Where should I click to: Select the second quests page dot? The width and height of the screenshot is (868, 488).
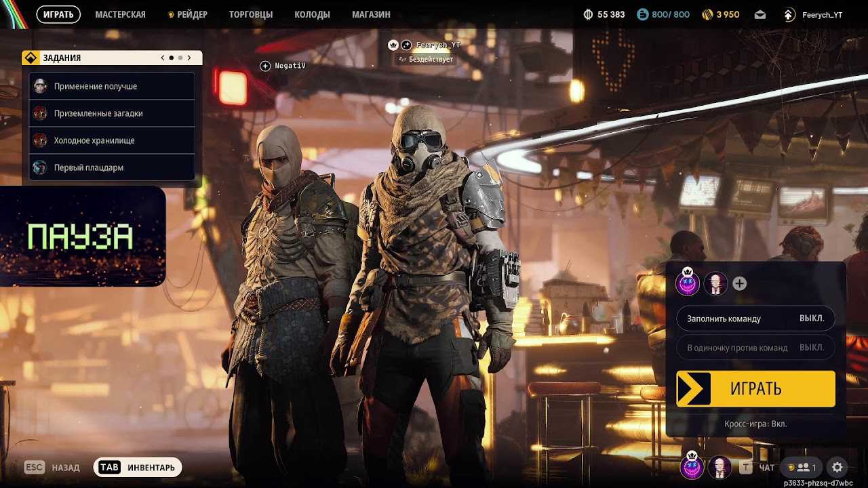(x=180, y=58)
